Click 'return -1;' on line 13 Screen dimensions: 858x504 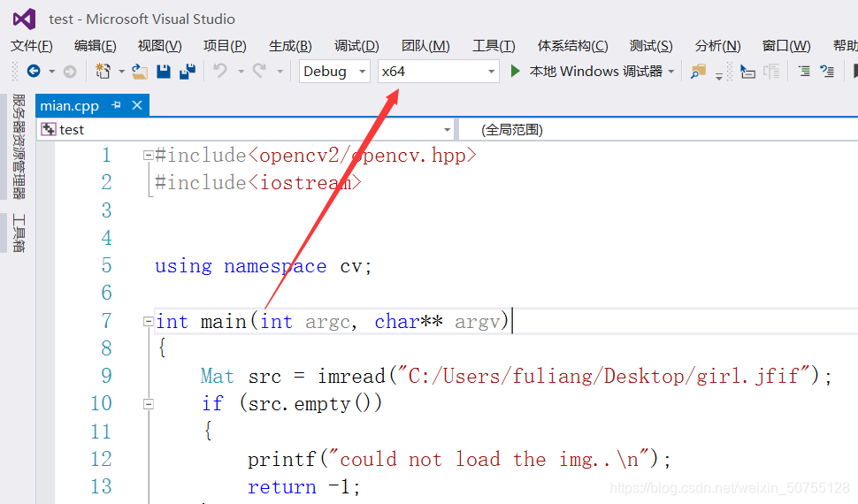click(x=303, y=487)
